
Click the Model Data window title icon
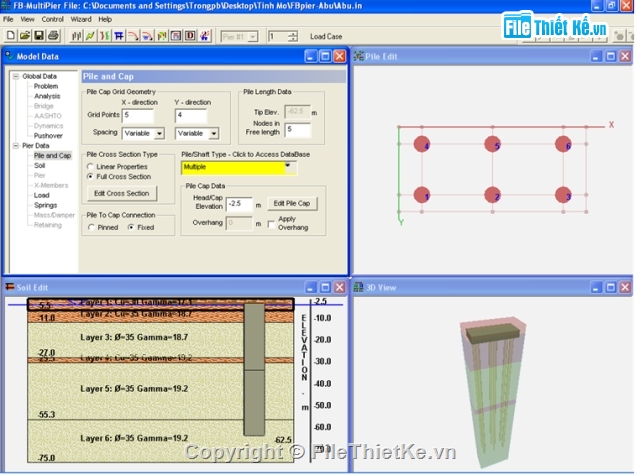9,56
